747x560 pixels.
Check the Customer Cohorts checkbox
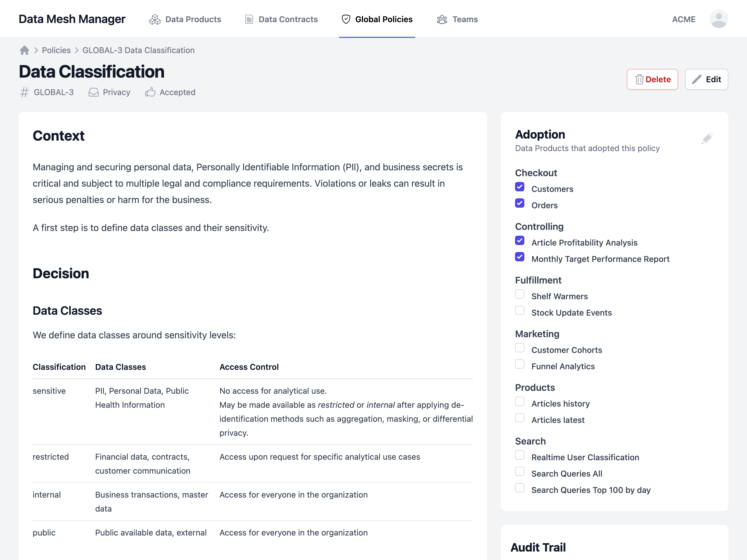(519, 348)
